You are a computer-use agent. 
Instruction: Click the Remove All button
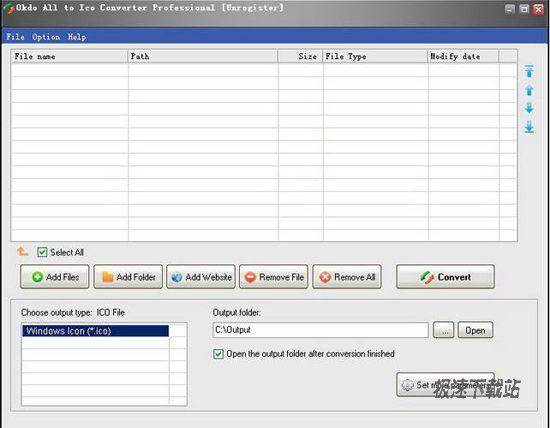click(x=347, y=277)
